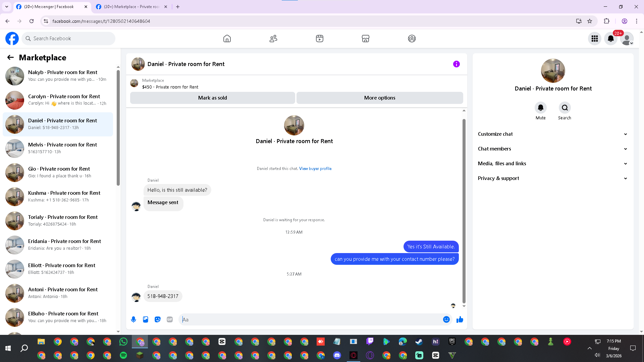Open the Facebook menu grid icon
The width and height of the screenshot is (644, 362).
coord(595,39)
